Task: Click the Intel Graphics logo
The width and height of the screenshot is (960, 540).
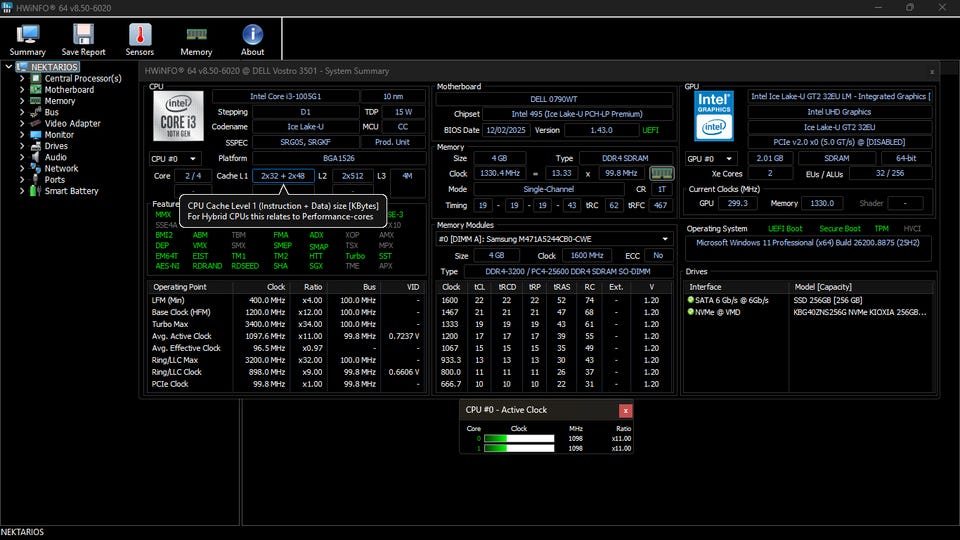Action: point(713,116)
